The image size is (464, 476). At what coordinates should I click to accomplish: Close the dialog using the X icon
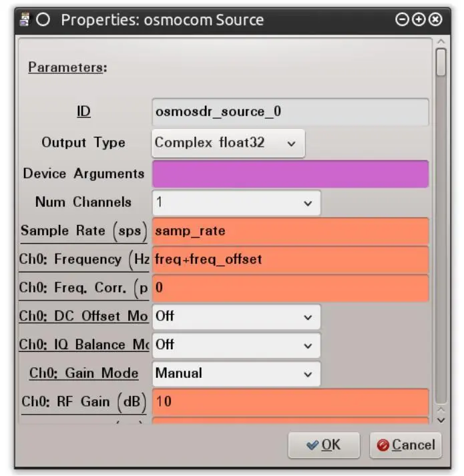tap(435, 20)
